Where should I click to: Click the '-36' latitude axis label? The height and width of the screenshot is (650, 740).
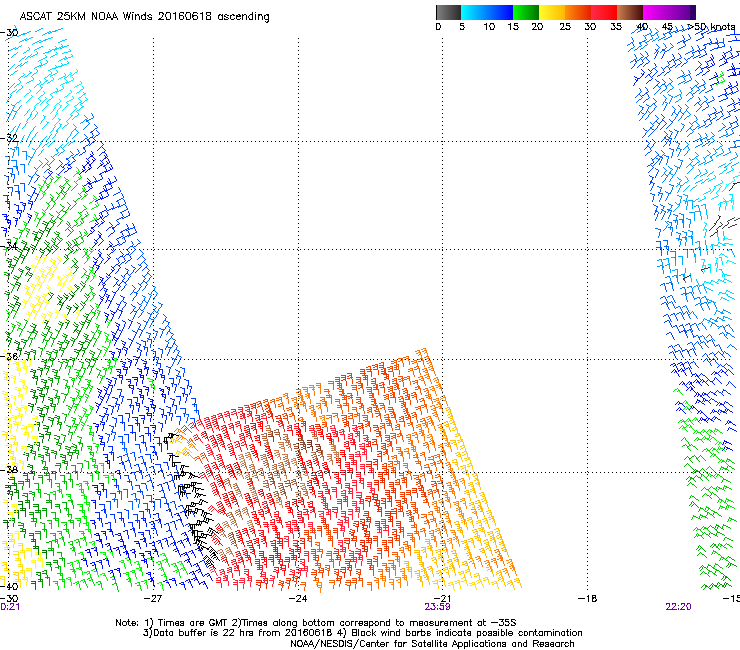tap(9, 356)
